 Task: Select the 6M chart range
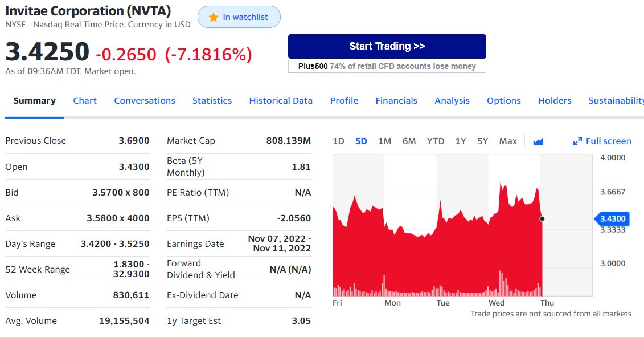click(x=409, y=141)
